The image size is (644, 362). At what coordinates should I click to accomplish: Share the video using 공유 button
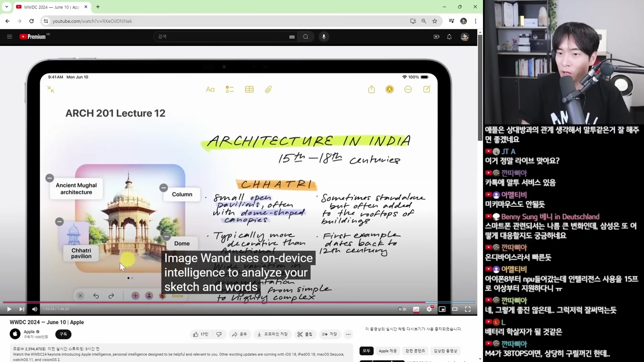[240, 334]
